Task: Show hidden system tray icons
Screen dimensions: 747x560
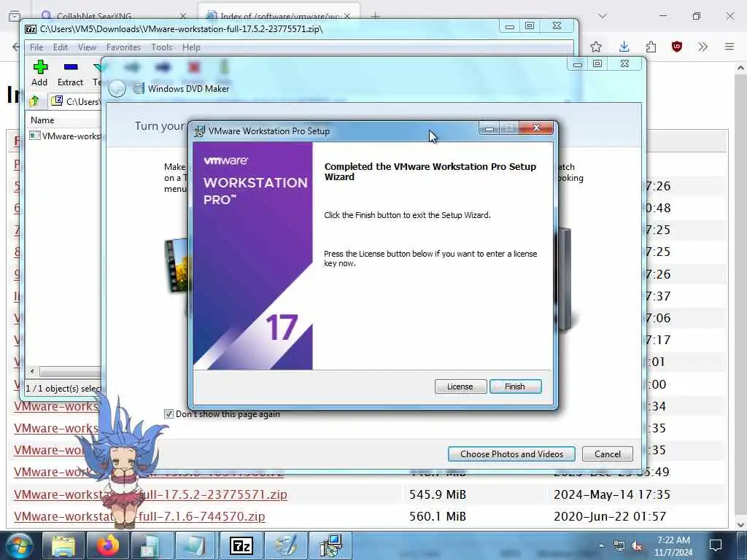Action: 601,545
